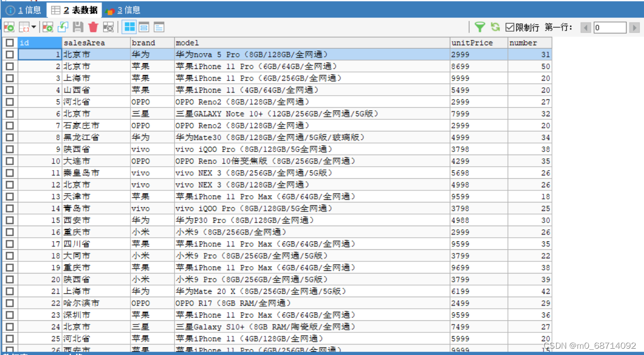Check the row checkbox for id 5
644x355 pixels.
point(10,102)
